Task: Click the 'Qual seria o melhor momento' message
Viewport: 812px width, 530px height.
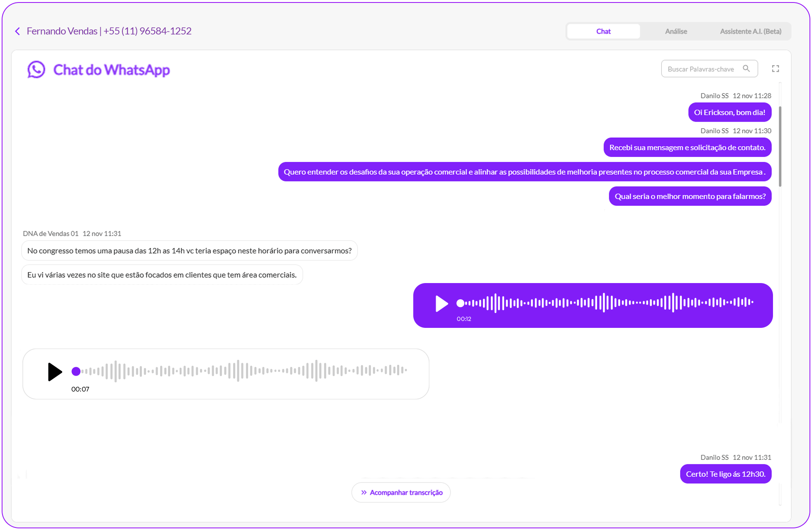Action: (x=690, y=196)
